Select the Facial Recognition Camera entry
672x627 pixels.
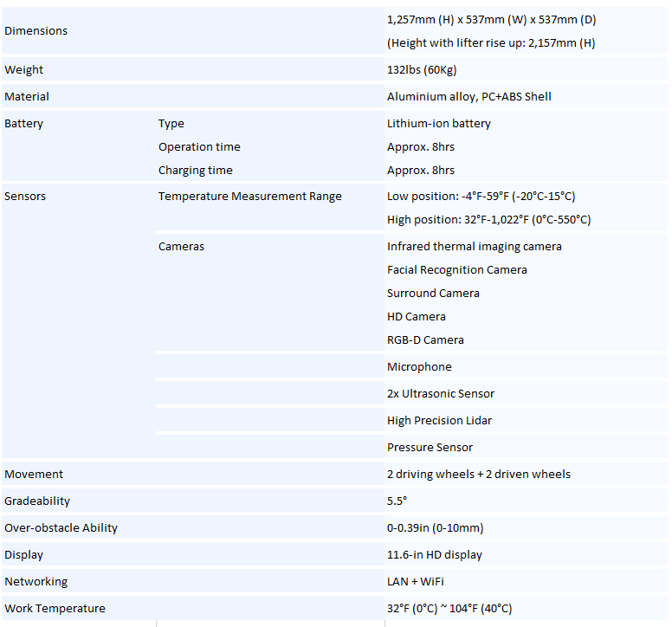456,270
